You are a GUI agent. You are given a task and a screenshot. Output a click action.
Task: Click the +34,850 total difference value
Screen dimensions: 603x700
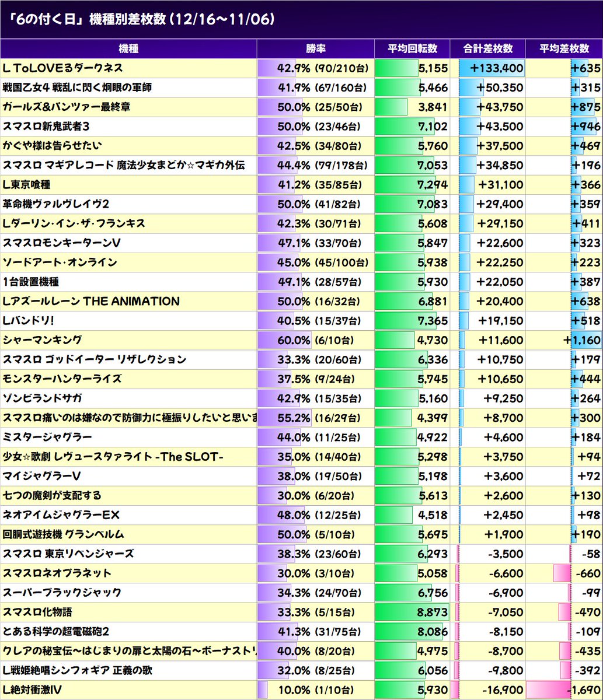click(500, 166)
